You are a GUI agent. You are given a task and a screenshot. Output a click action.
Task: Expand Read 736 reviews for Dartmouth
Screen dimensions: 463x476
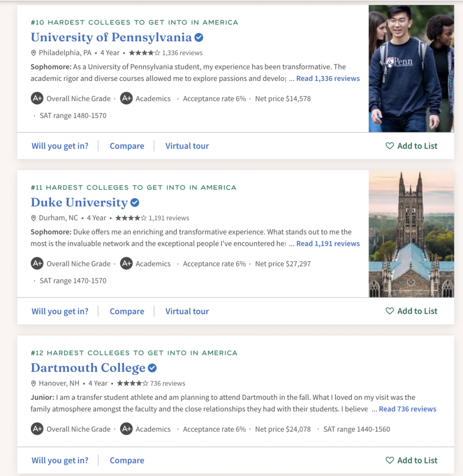pyautogui.click(x=407, y=409)
